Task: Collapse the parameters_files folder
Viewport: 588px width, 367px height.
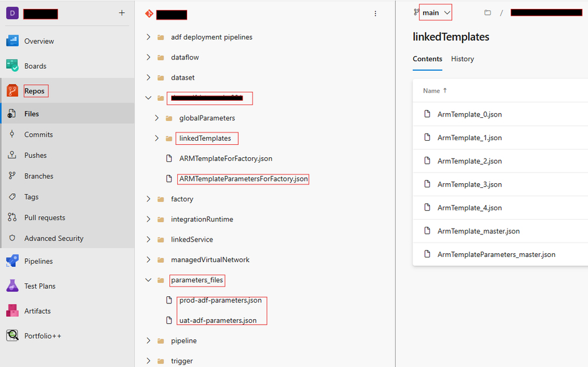Action: tap(148, 280)
